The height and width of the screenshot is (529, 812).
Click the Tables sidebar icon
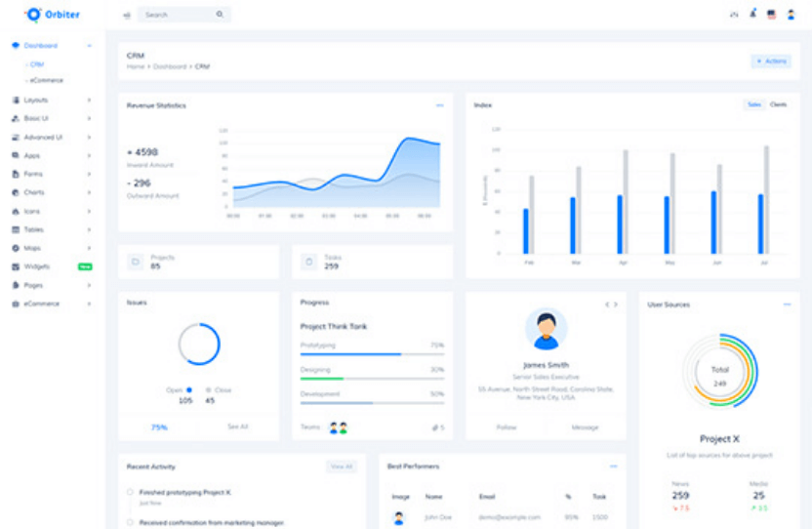pos(16,229)
